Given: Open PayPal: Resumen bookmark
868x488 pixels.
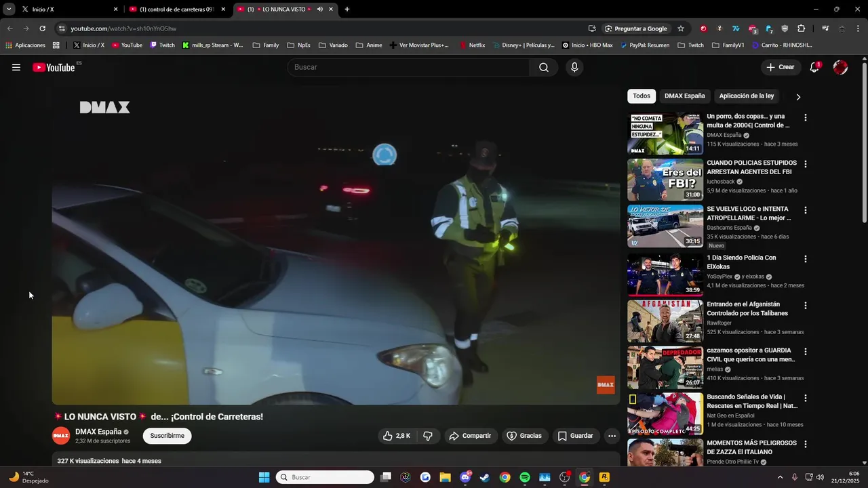Looking at the screenshot, I should tap(645, 45).
